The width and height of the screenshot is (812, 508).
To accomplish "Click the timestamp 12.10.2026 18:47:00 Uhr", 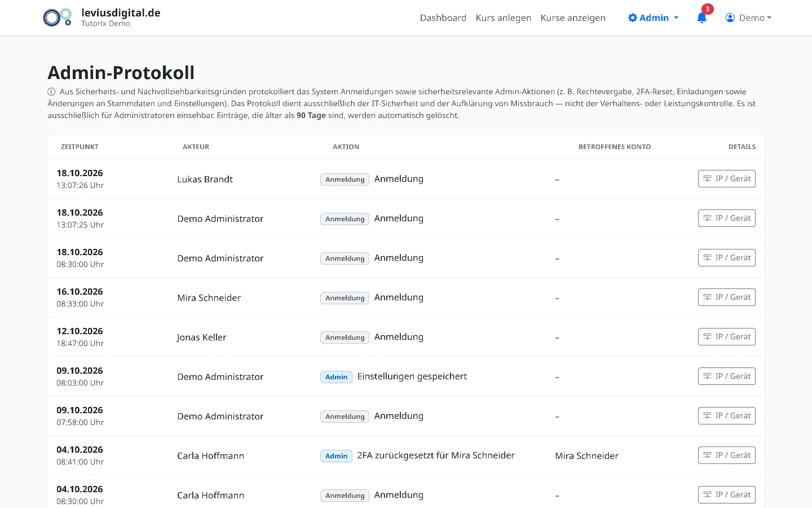I will [80, 336].
